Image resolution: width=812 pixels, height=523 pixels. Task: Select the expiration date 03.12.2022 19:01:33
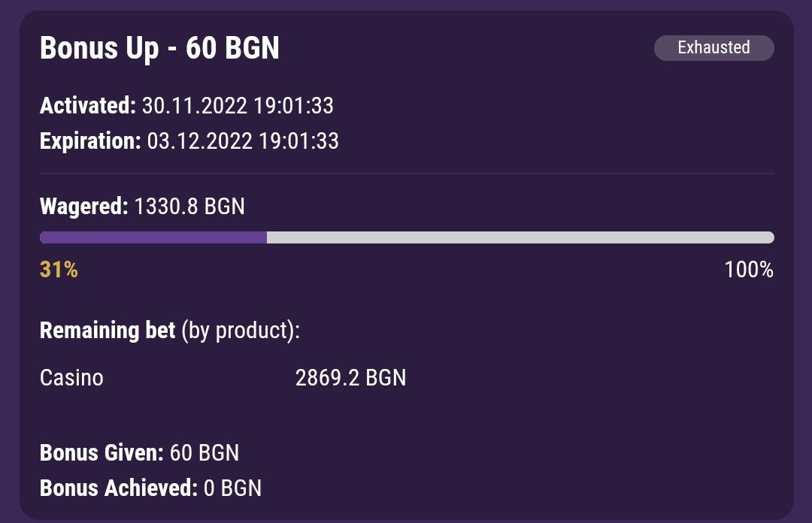click(x=243, y=141)
